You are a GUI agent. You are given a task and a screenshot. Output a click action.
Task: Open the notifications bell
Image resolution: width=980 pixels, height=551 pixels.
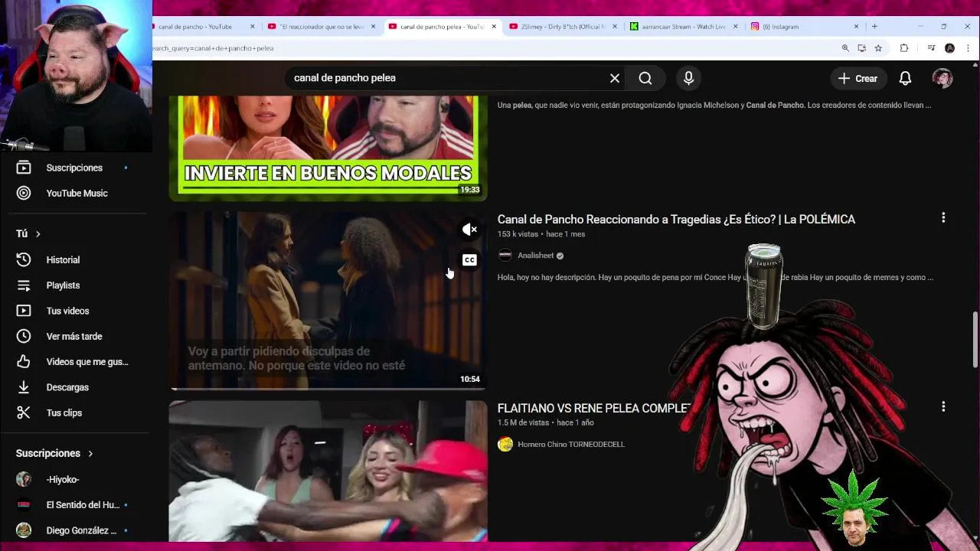pos(905,78)
